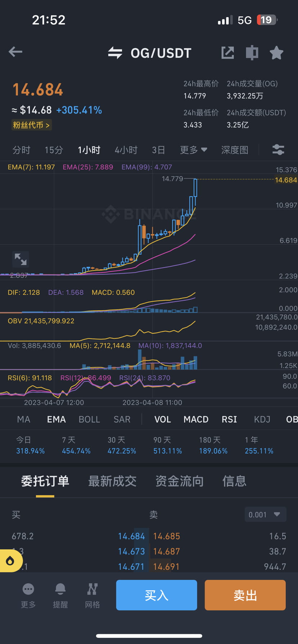Screen dimensions: 298x644
Task: Tap the 买入 buy button
Action: [x=156, y=595]
